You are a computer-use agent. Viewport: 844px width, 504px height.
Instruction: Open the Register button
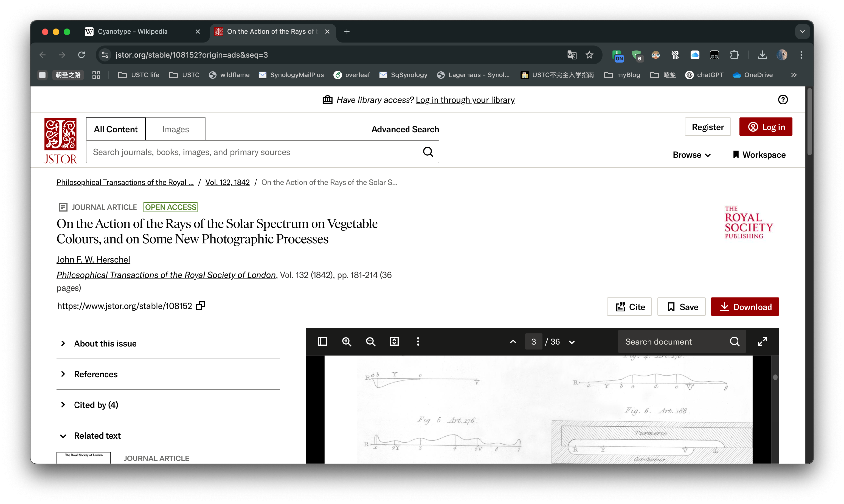[x=708, y=127]
